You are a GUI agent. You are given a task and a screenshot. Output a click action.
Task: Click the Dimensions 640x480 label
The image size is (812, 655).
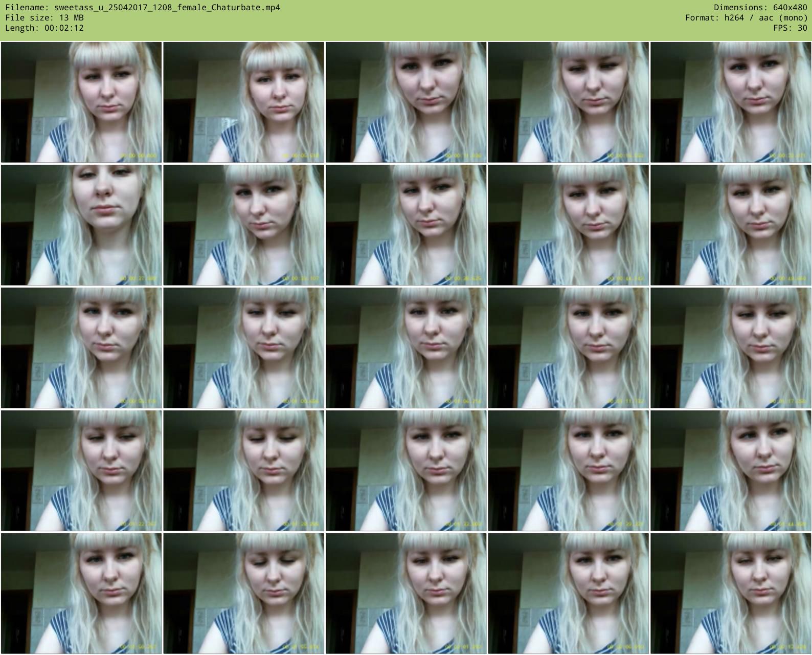(760, 8)
